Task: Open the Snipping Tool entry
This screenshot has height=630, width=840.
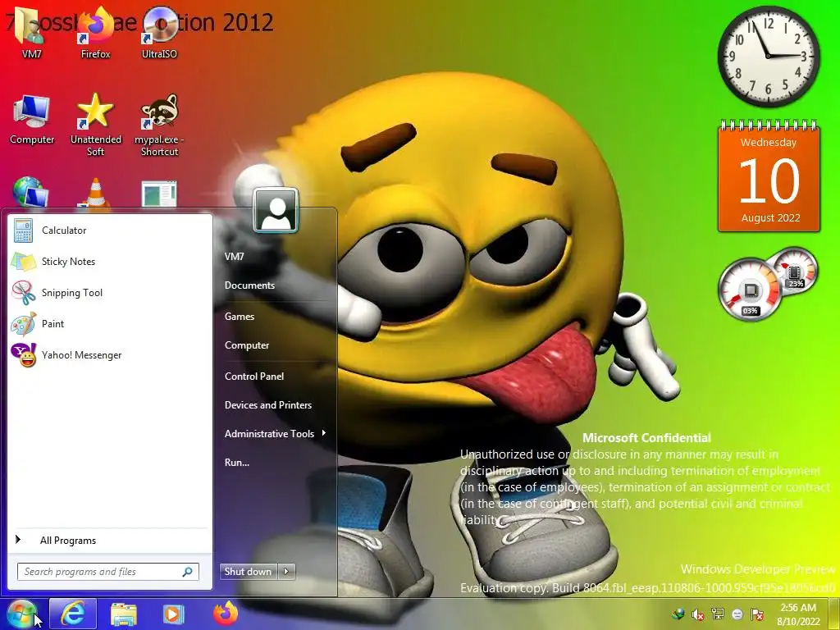Action: (110, 293)
